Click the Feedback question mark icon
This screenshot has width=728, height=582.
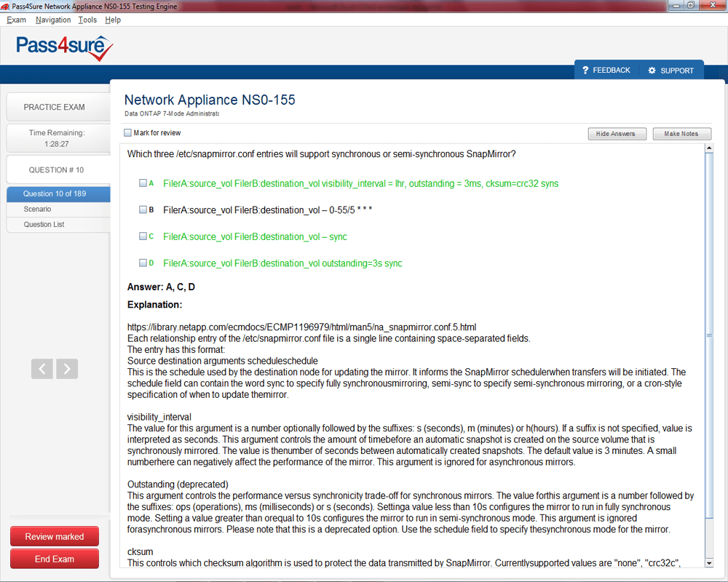point(585,71)
